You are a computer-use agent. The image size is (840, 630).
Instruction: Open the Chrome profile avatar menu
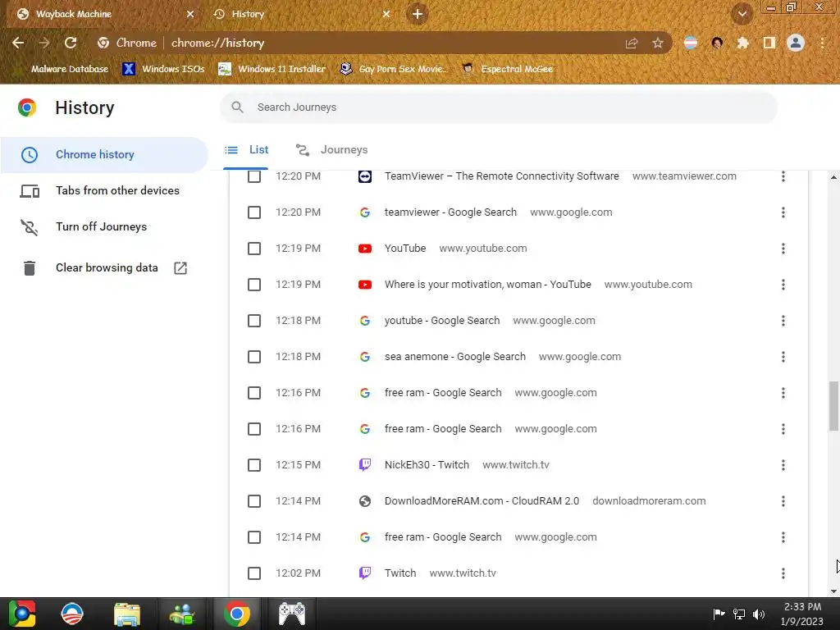796,43
